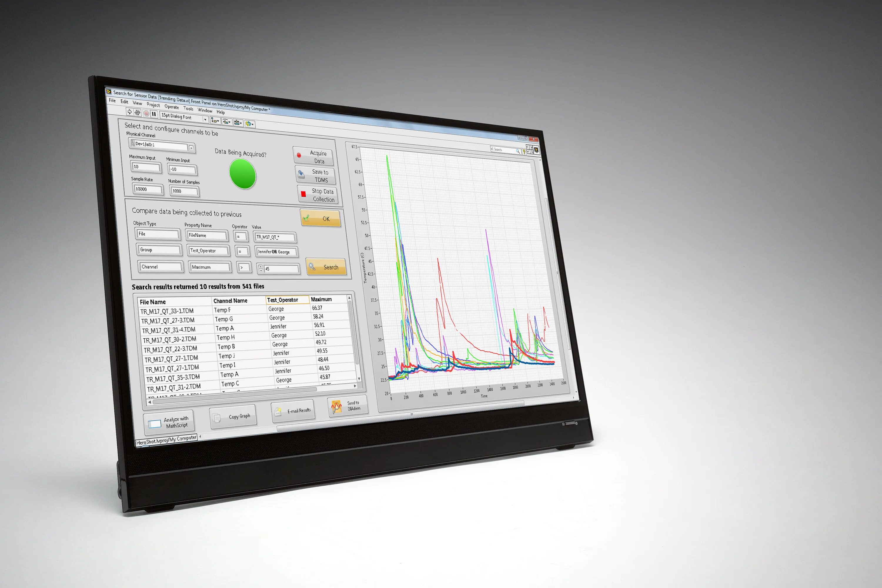Click the HeroShot.lvproj/My Computer status label
The height and width of the screenshot is (588, 882).
tap(166, 440)
